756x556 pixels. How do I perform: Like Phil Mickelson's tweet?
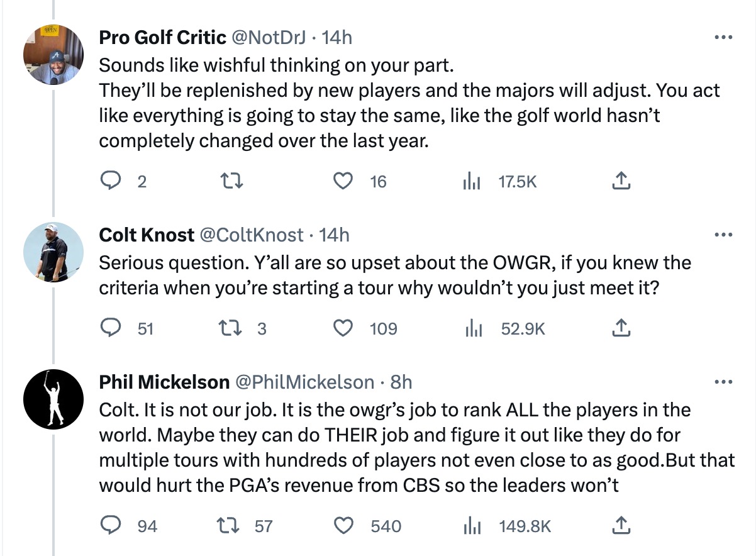pos(342,526)
